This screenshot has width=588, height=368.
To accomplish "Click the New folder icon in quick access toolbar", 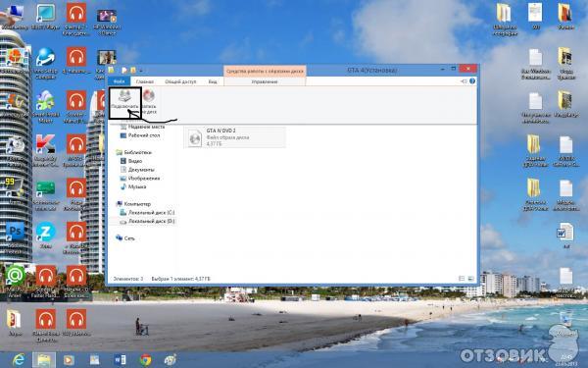I will tap(132, 71).
